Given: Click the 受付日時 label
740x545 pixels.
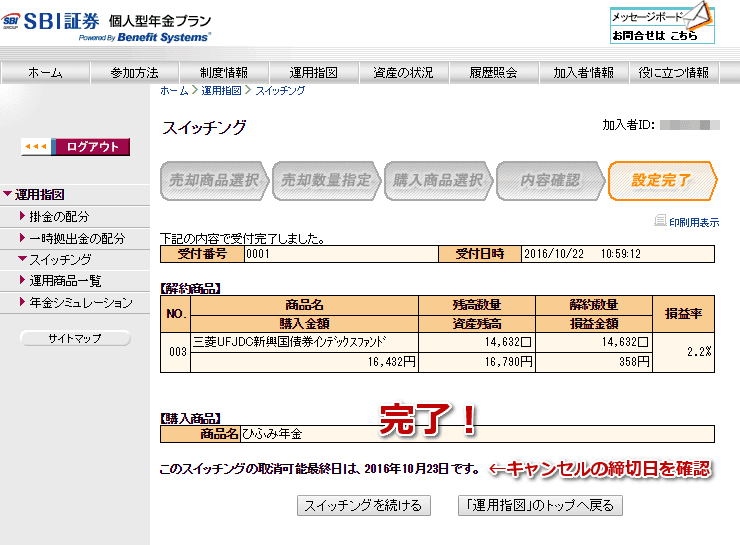Looking at the screenshot, I should (x=479, y=254).
